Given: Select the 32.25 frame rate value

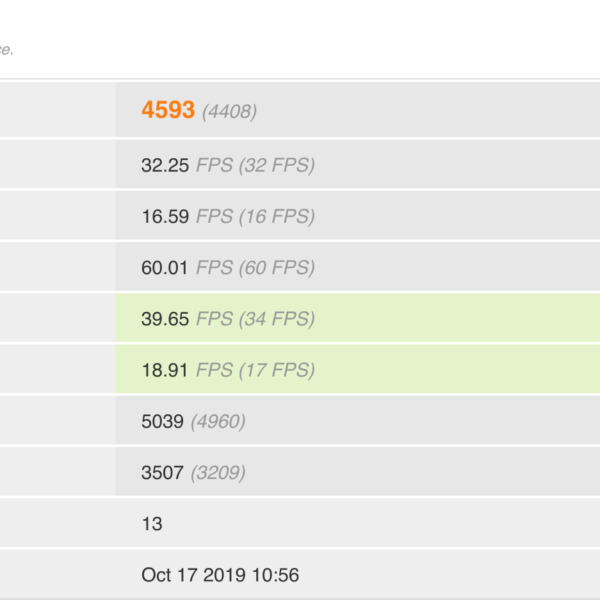Looking at the screenshot, I should point(165,165).
